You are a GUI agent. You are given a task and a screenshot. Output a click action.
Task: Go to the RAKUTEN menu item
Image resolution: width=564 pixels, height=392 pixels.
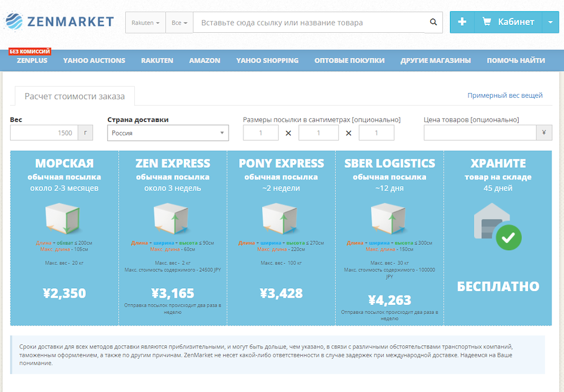[x=157, y=60]
